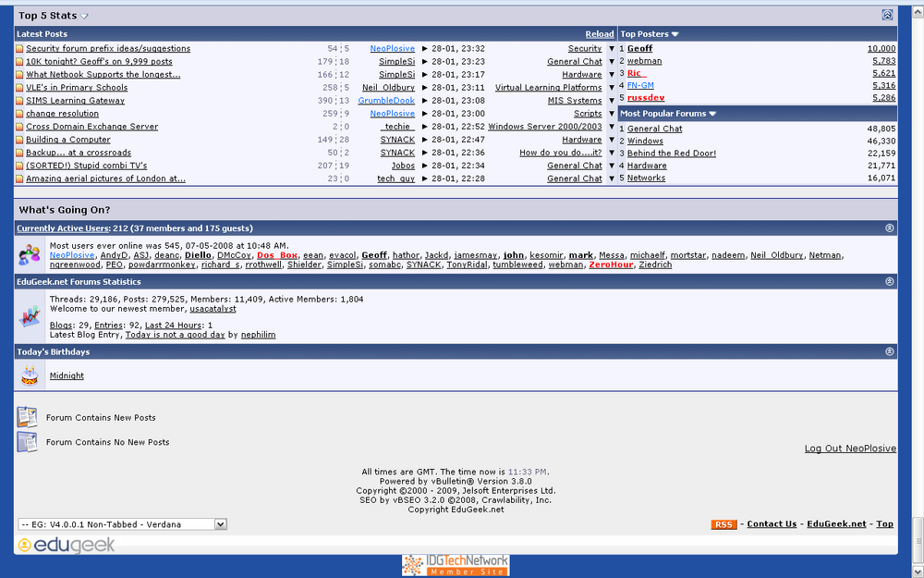
Task: Click folder icon beside Amazing aerial pictures thread
Action: coord(19,178)
